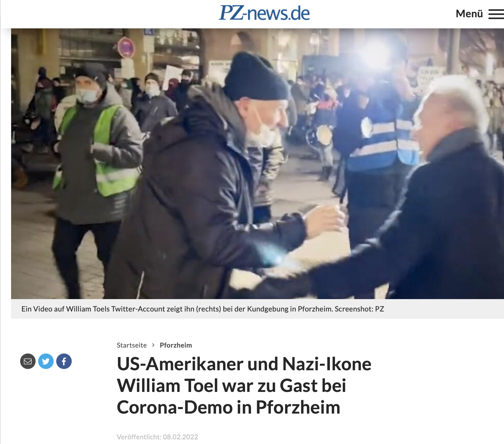Share article via email icon
Screen dimensions: 504x444
(x=28, y=361)
